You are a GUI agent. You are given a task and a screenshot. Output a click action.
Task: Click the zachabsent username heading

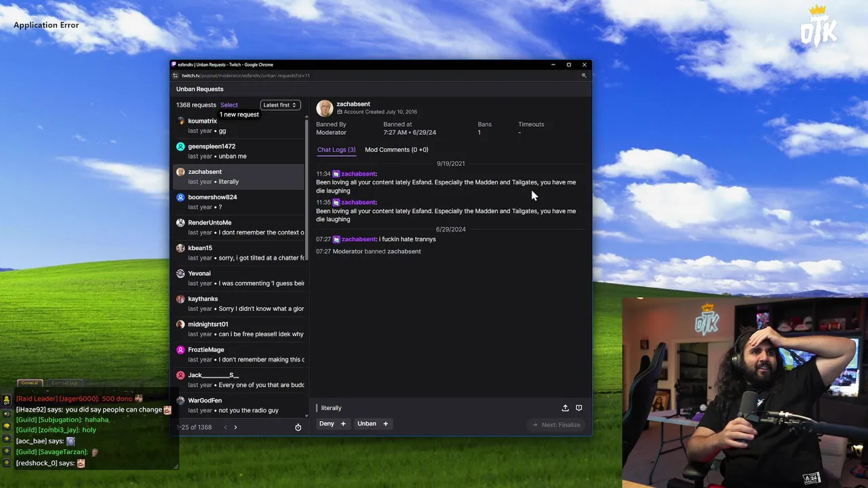pos(353,104)
